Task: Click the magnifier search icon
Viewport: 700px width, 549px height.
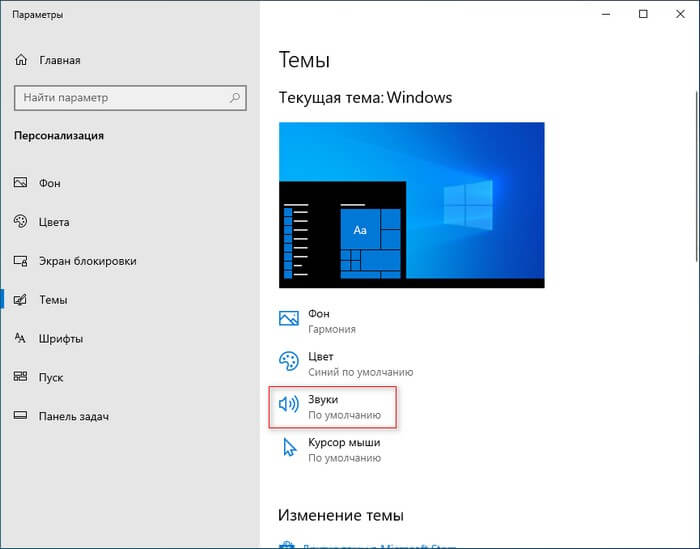Action: 235,97
